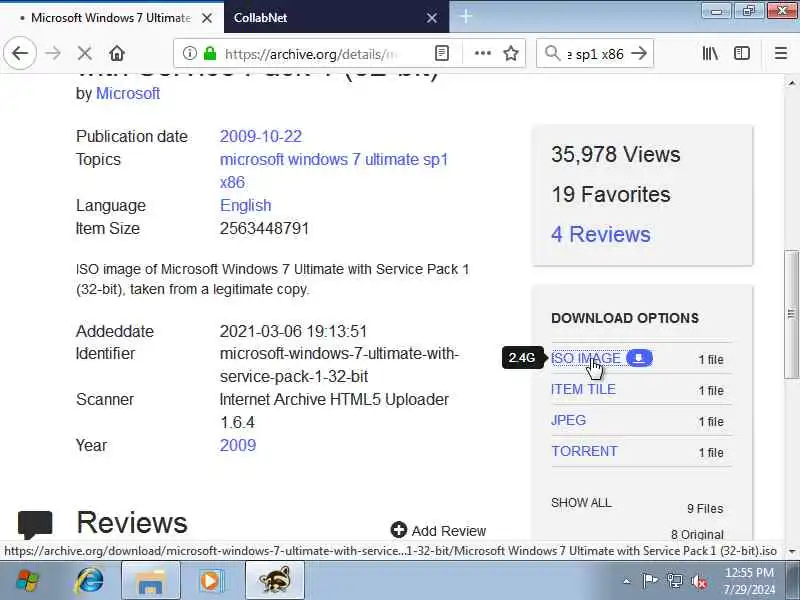Click the 9 Files count text
Image resolution: width=800 pixels, height=600 pixels.
click(x=705, y=509)
